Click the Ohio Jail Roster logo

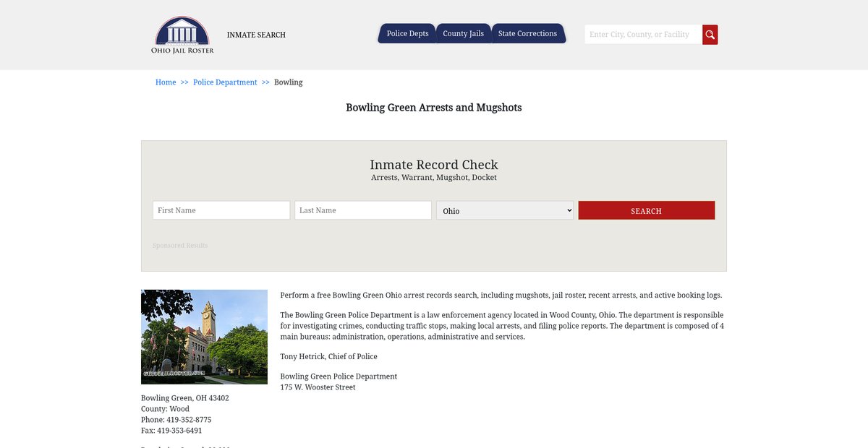(x=182, y=35)
